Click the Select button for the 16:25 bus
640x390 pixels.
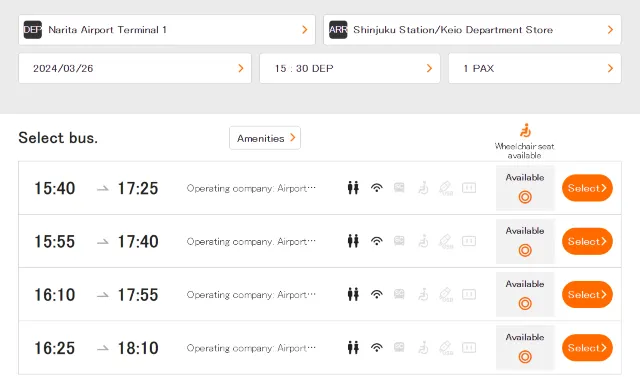pyautogui.click(x=587, y=348)
